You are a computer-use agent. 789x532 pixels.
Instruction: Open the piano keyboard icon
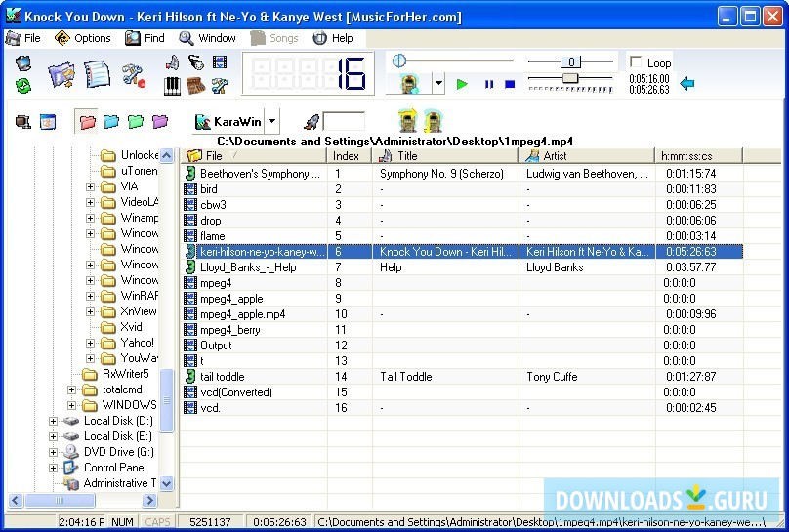(172, 86)
